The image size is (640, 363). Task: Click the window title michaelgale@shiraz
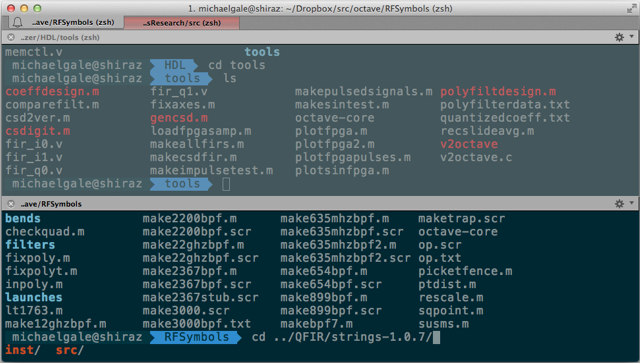320,8
